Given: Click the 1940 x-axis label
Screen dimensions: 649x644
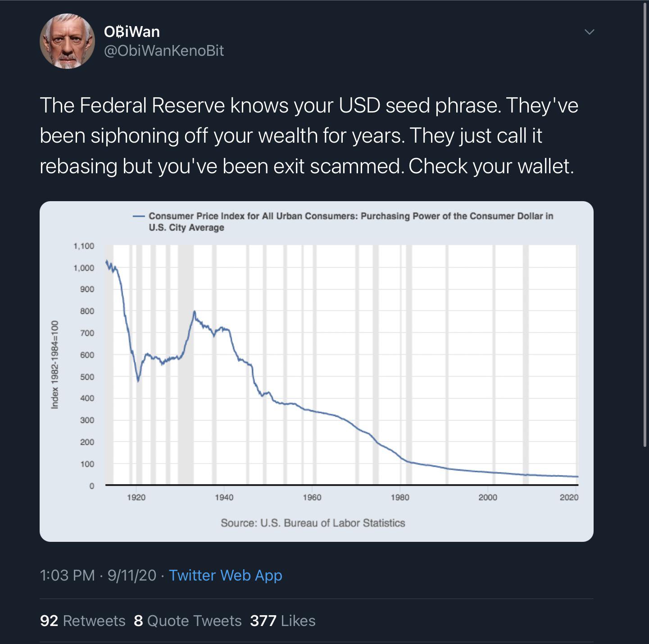Looking at the screenshot, I should pyautogui.click(x=224, y=497).
